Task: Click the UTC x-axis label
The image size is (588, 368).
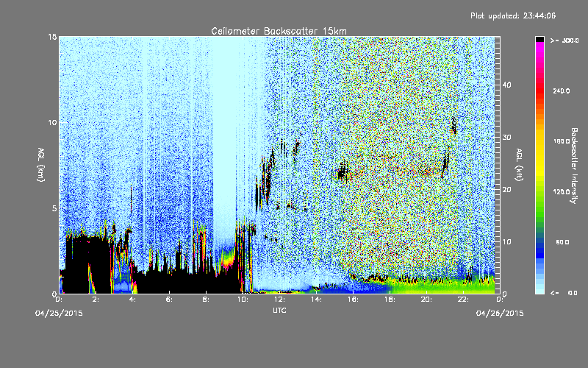Action: pos(279,310)
